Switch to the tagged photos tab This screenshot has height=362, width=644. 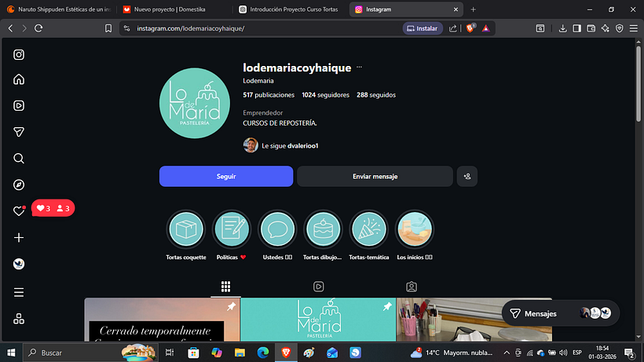point(411,287)
